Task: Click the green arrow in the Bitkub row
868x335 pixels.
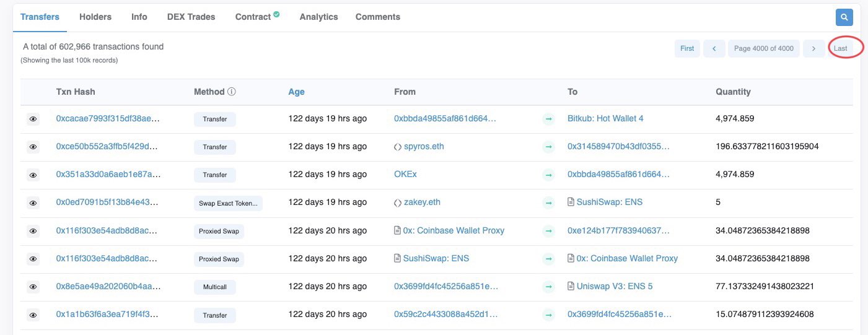Action: [548, 119]
